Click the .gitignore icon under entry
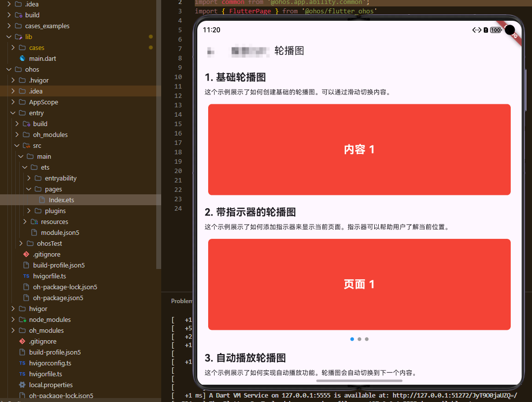The height and width of the screenshot is (402, 532). [26, 254]
